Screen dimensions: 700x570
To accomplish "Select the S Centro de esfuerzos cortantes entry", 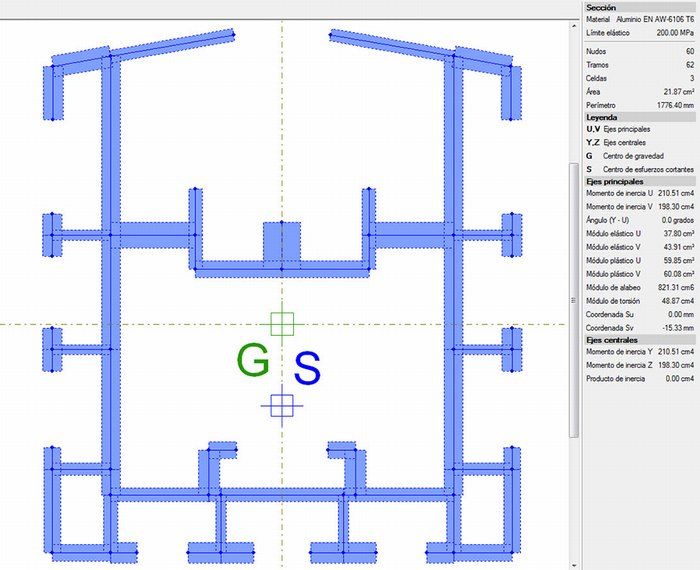I will pos(640,169).
